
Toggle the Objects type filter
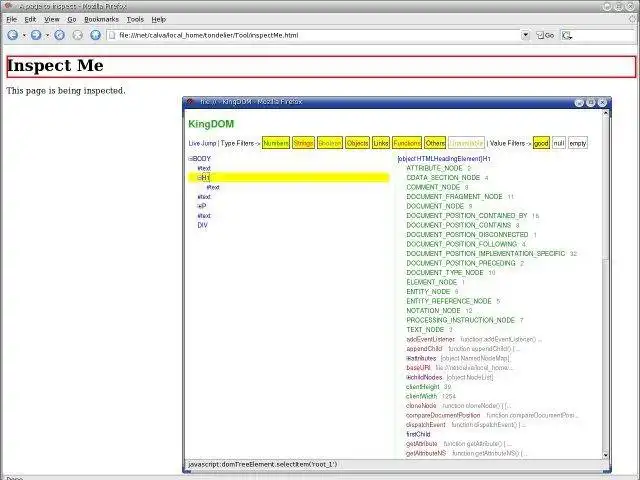pos(357,143)
